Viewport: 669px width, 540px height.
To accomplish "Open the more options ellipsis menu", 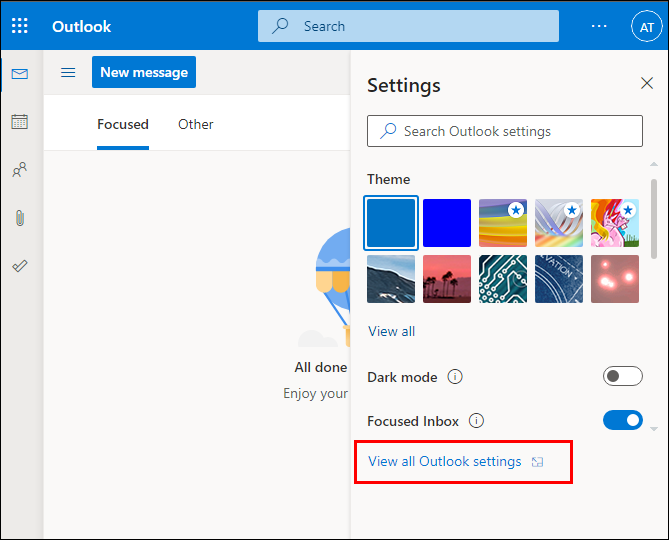I will coord(599,26).
